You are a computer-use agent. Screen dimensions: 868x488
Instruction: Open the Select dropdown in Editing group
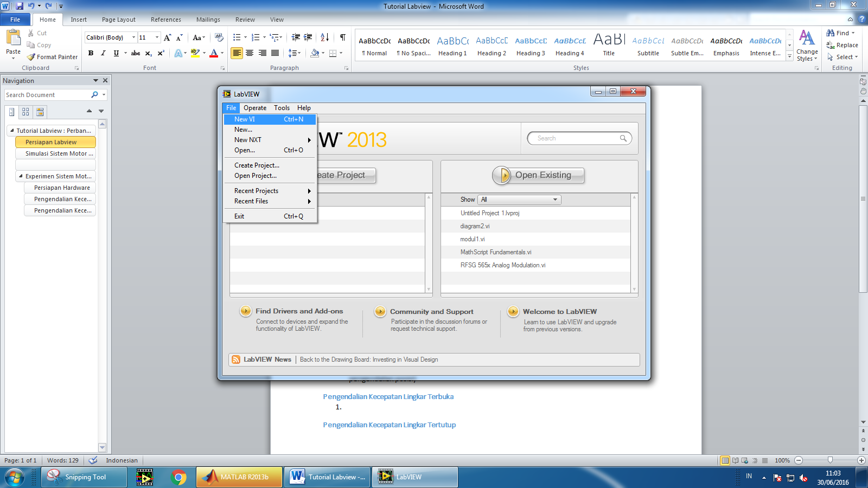tap(843, 57)
